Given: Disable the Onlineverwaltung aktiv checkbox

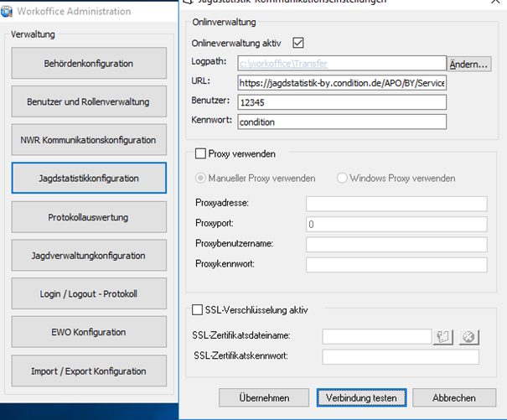Looking at the screenshot, I should [x=297, y=42].
